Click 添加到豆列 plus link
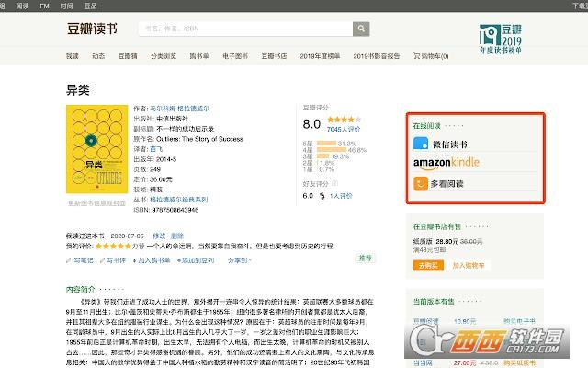Screen dimensions: 588x368 click(196, 259)
